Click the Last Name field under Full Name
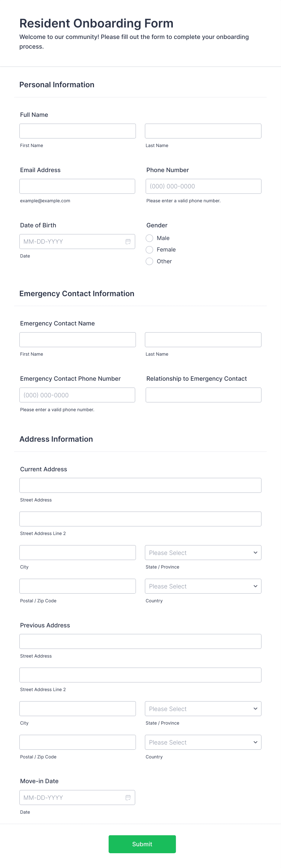This screenshot has width=281, height=868. point(203,131)
